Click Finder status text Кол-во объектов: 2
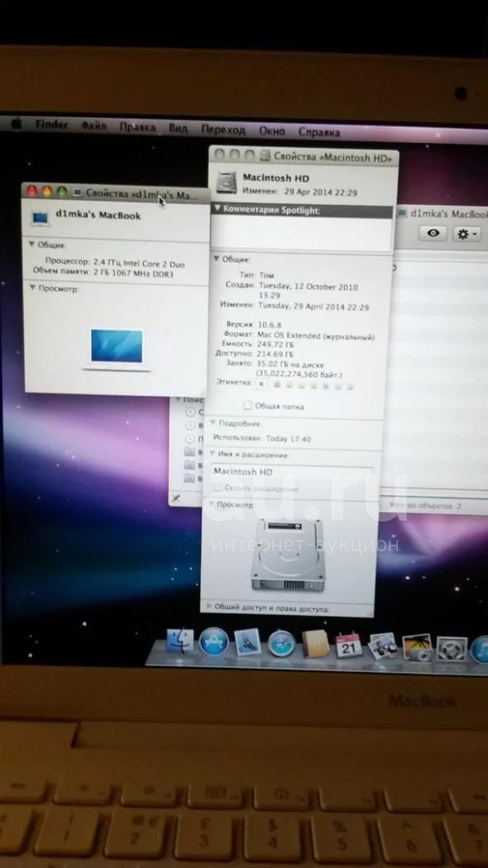488x868 pixels. (x=426, y=505)
